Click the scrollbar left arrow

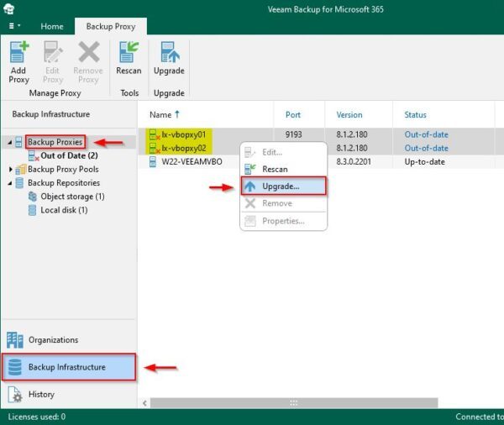pyautogui.click(x=144, y=403)
